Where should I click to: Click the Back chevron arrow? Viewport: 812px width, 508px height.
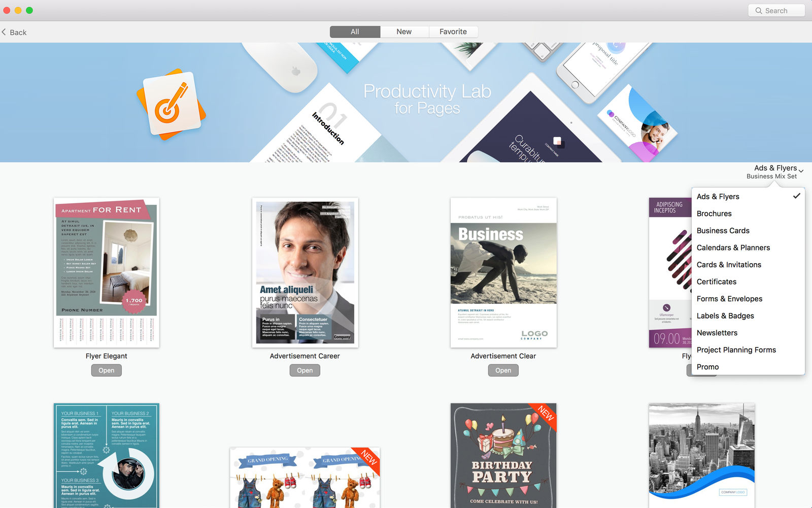[4, 32]
